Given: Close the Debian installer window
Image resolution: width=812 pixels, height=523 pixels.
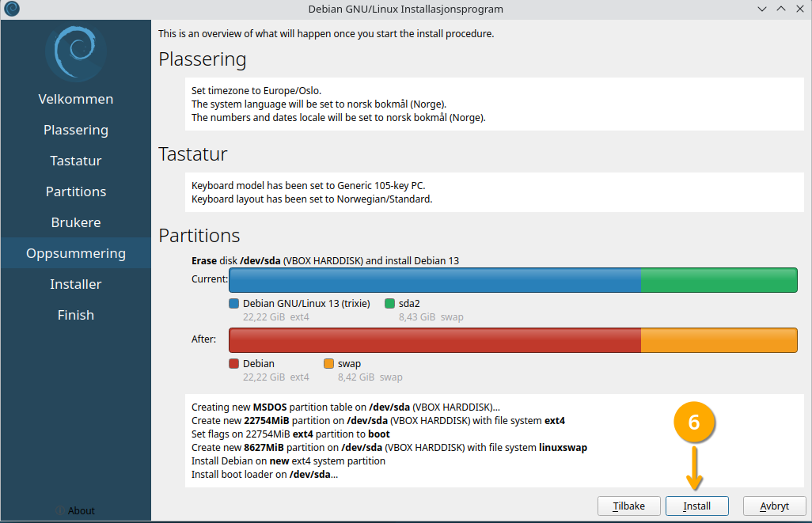Looking at the screenshot, I should click(799, 9).
